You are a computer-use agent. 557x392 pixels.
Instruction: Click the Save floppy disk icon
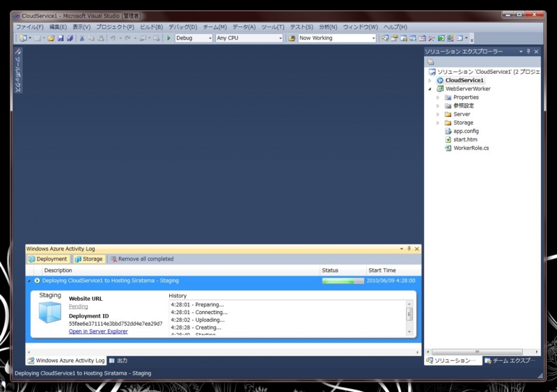[x=61, y=38]
